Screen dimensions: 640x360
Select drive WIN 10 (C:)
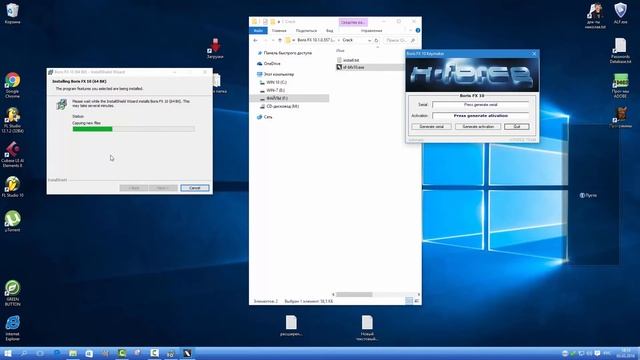[273, 82]
